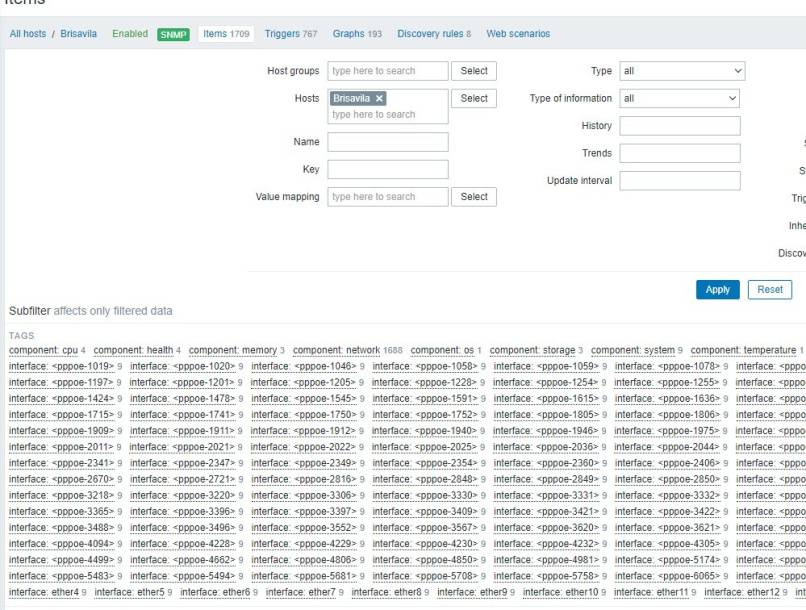Open the Web scenarios tab
This screenshot has width=806, height=610.
[516, 33]
